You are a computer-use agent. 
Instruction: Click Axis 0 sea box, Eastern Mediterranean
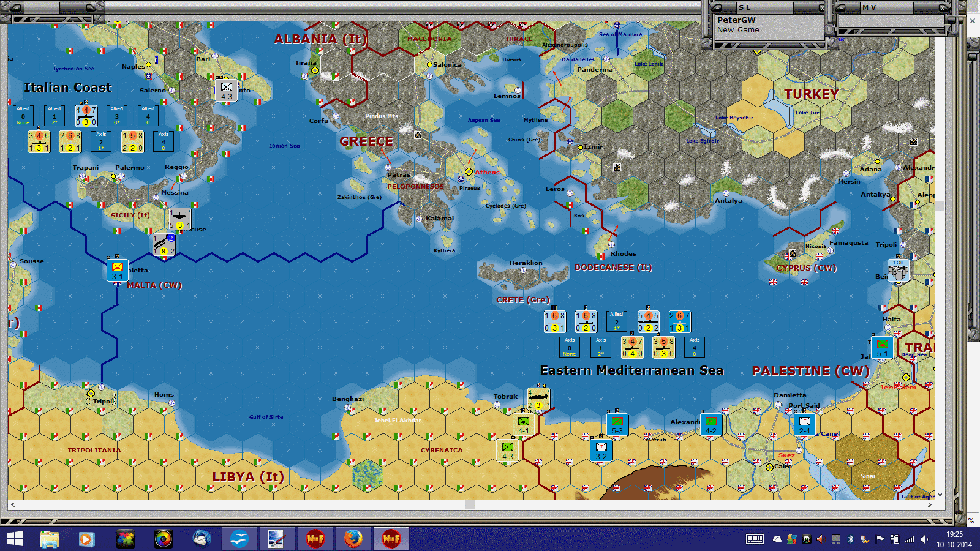click(x=570, y=347)
